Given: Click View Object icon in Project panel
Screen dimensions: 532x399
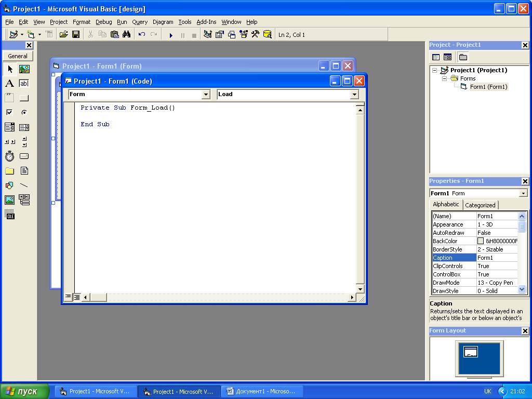Looking at the screenshot, I should [x=448, y=57].
